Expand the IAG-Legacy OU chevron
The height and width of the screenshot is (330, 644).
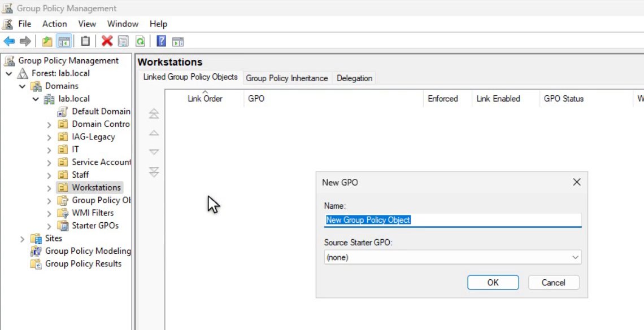[x=49, y=137]
